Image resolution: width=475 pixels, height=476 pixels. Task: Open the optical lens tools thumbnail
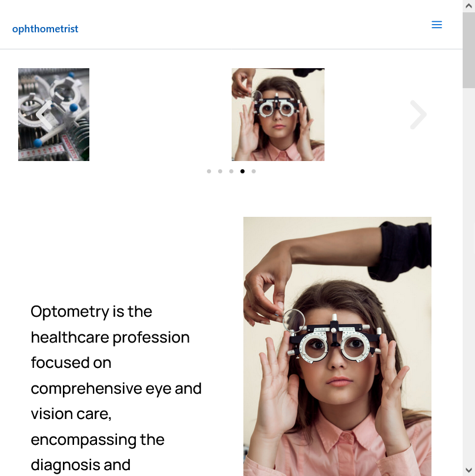pos(53,115)
